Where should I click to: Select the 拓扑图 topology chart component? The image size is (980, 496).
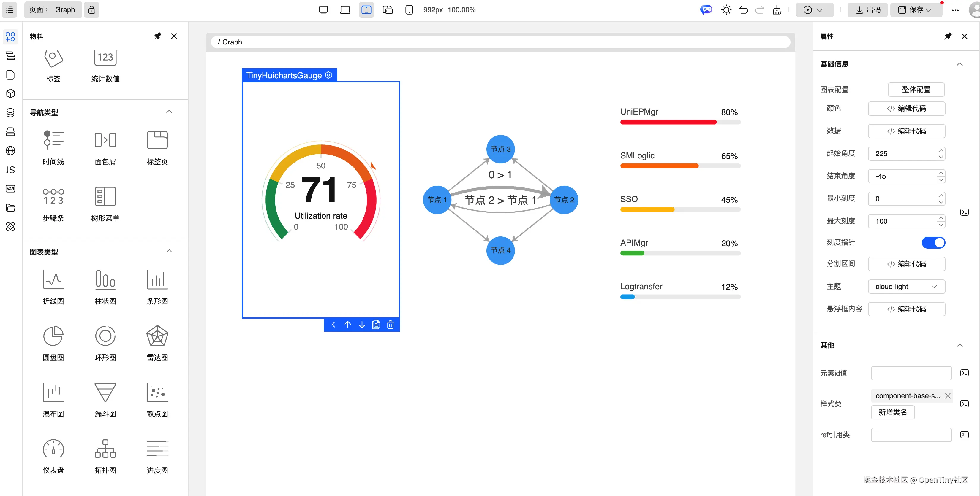coord(105,449)
